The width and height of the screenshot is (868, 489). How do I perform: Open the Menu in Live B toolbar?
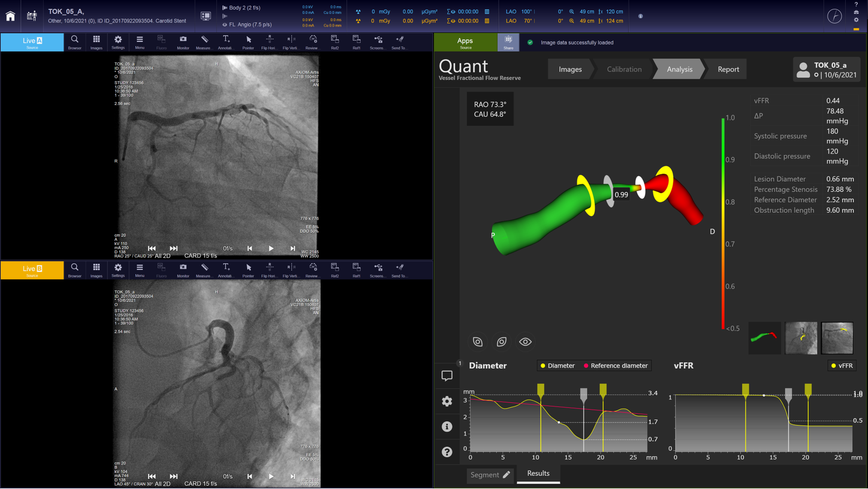140,270
